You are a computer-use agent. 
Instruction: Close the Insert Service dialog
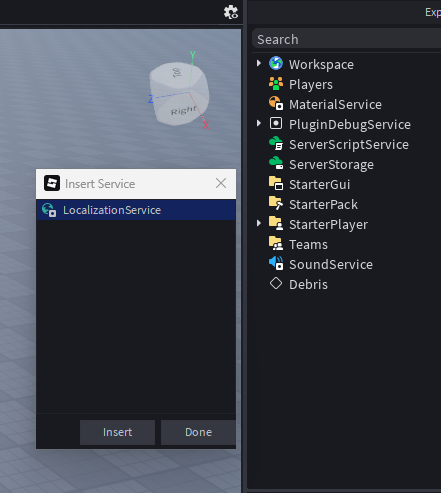[x=221, y=183]
